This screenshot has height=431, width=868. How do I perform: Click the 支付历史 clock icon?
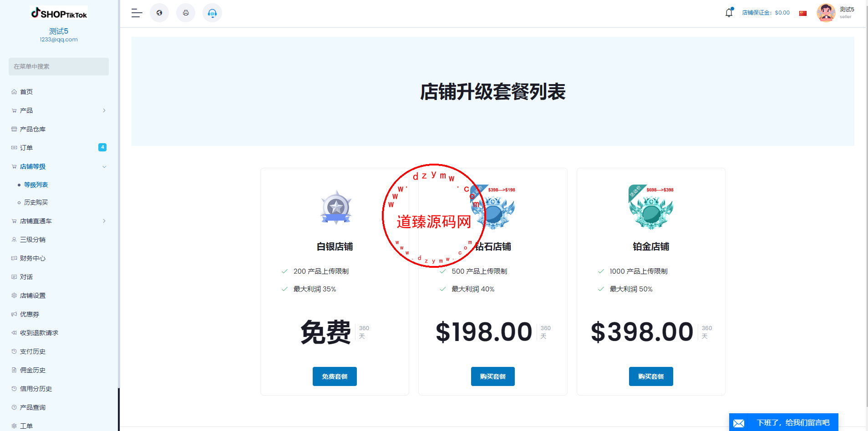pos(14,351)
